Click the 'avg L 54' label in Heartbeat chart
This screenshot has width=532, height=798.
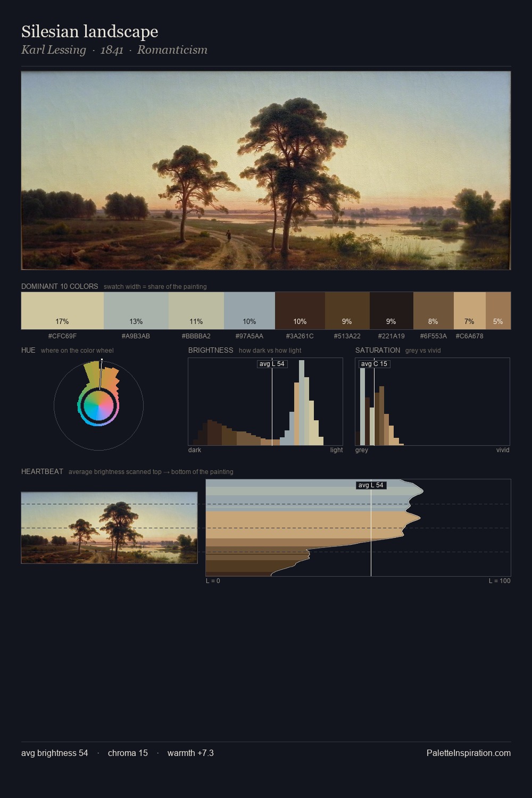coord(371,485)
